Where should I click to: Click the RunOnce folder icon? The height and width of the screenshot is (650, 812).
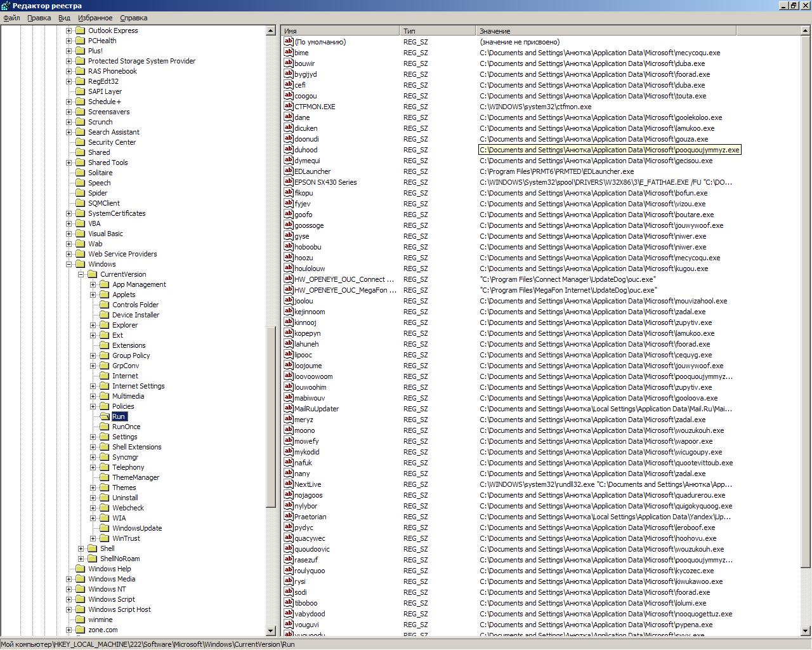click(104, 427)
